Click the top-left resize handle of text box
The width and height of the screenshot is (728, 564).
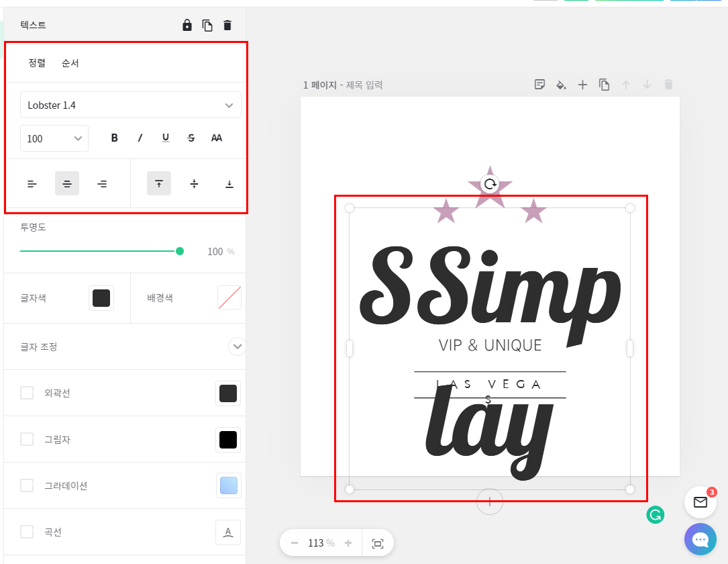(x=350, y=208)
